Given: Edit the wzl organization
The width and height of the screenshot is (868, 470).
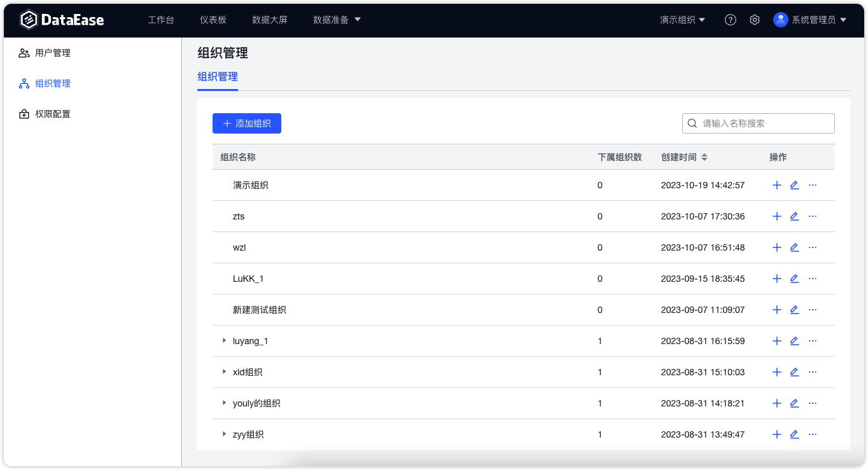Looking at the screenshot, I should click(x=794, y=247).
